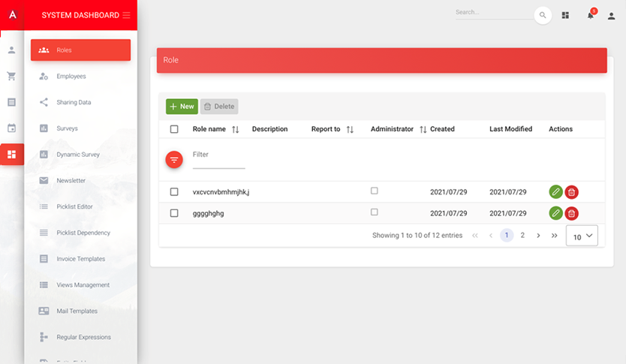
Task: Sort by Role name column arrows
Action: (235, 130)
